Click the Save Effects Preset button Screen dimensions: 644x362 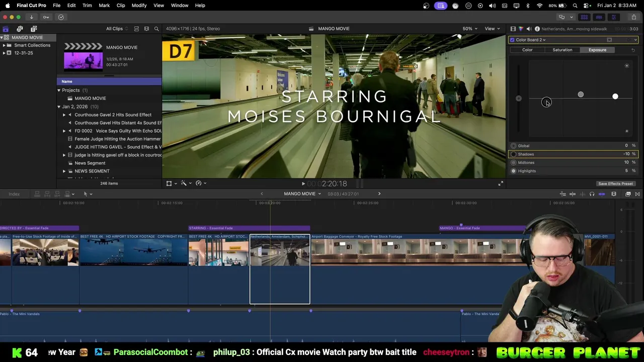[x=615, y=184]
